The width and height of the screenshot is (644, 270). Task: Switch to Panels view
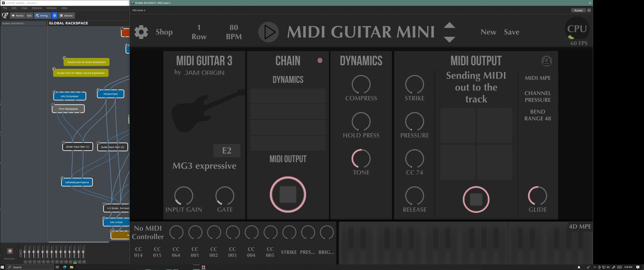click(17, 15)
